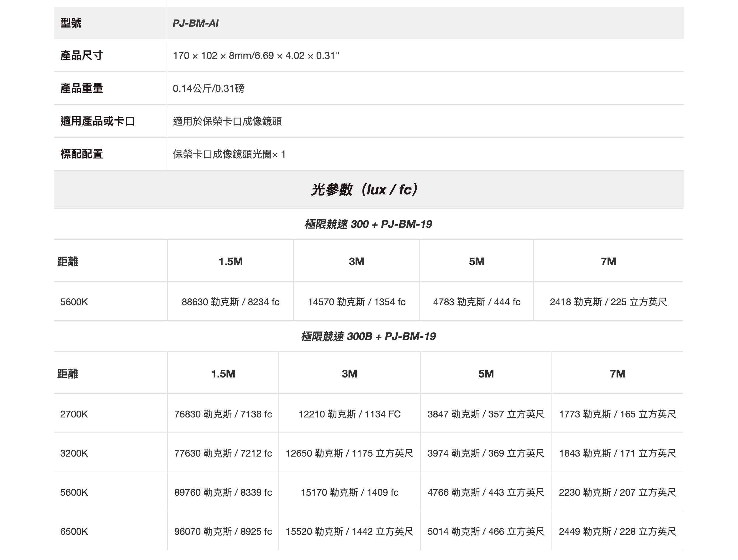Select the cell 12650 勒克斯 / 1175 立方英尺
This screenshot has height=560, width=738.
coord(350,453)
